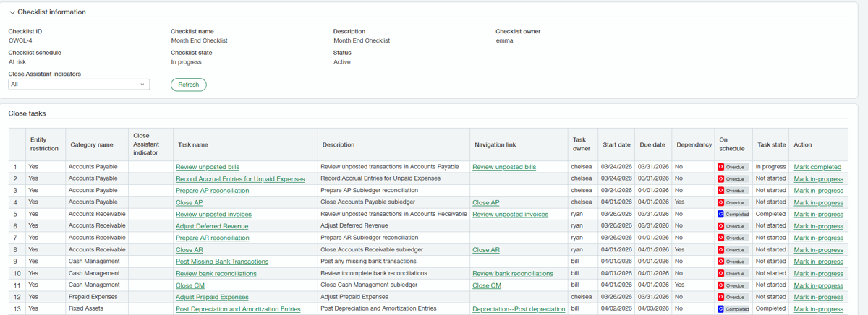Mark Review bank reconciliations row in-progress
Image resolution: width=868 pixels, height=315 pixels.
pyautogui.click(x=819, y=274)
